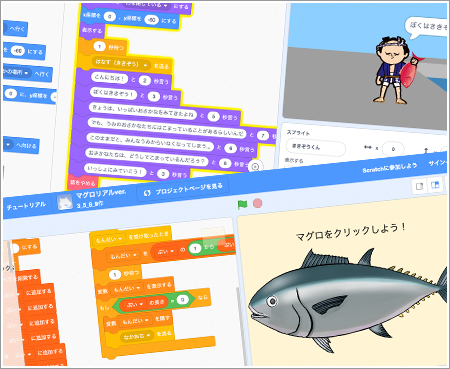Click the project thumbnail icon beside マグロリアルver.
Screen dimensions: 450x369
click(x=65, y=202)
